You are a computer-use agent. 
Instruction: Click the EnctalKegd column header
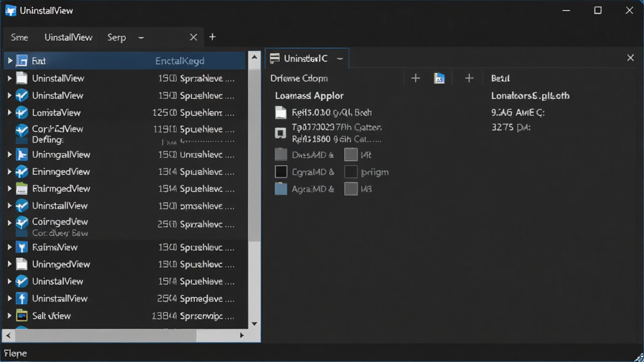pos(180,61)
